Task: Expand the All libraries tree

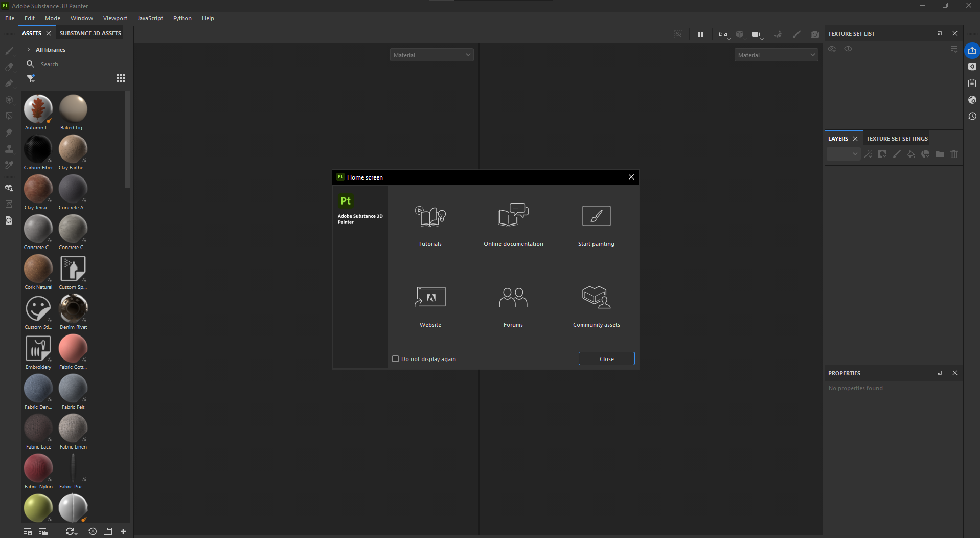Action: (x=29, y=50)
